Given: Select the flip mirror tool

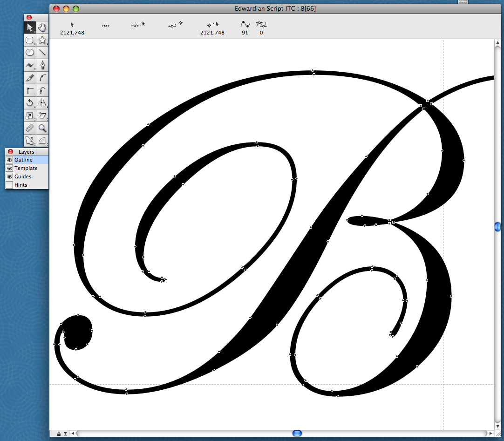Looking at the screenshot, I should [42, 103].
